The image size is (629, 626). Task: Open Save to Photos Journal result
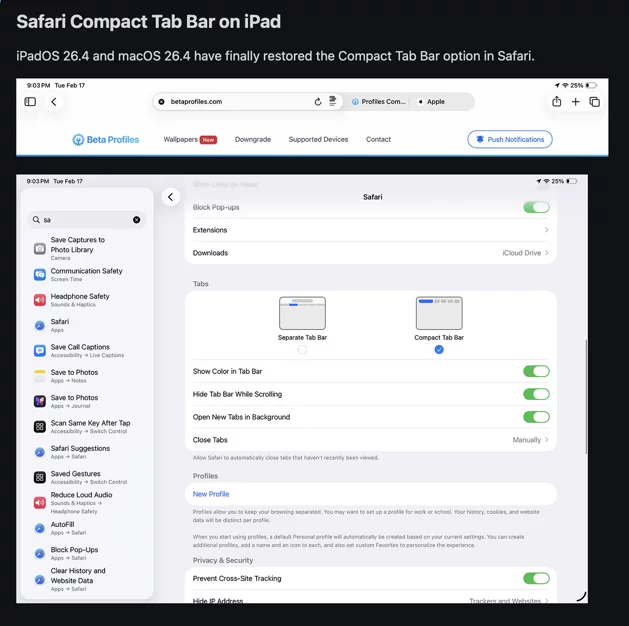[87, 401]
